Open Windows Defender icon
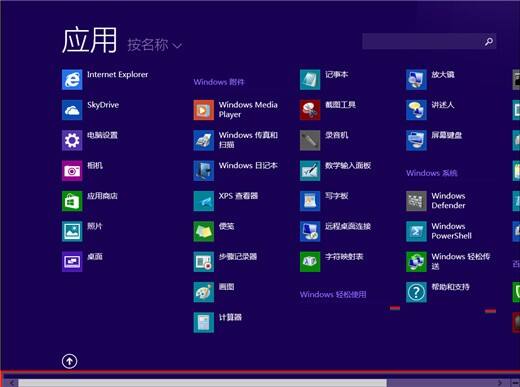This screenshot has width=520, height=387. click(x=416, y=201)
